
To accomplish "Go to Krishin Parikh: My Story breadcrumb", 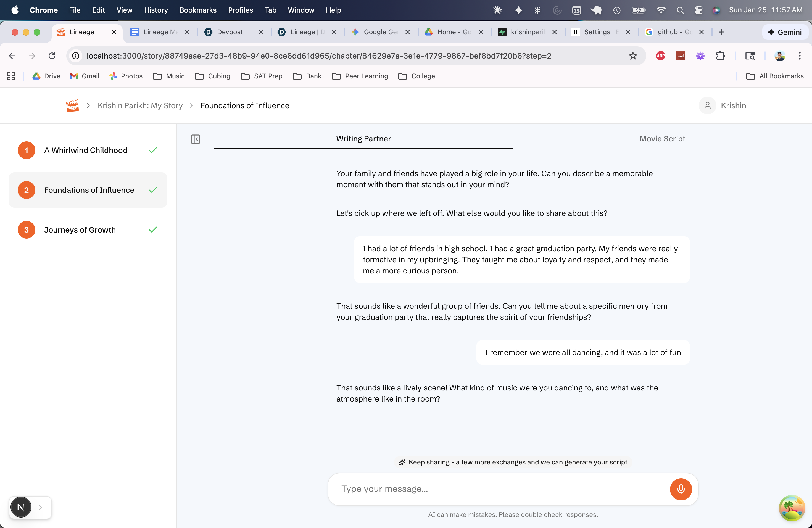I will (x=140, y=105).
